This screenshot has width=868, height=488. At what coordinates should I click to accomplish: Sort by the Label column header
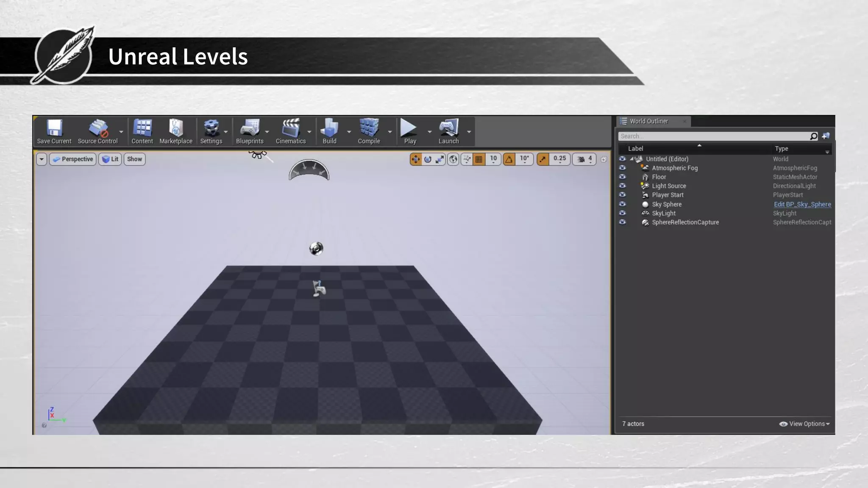coord(635,149)
